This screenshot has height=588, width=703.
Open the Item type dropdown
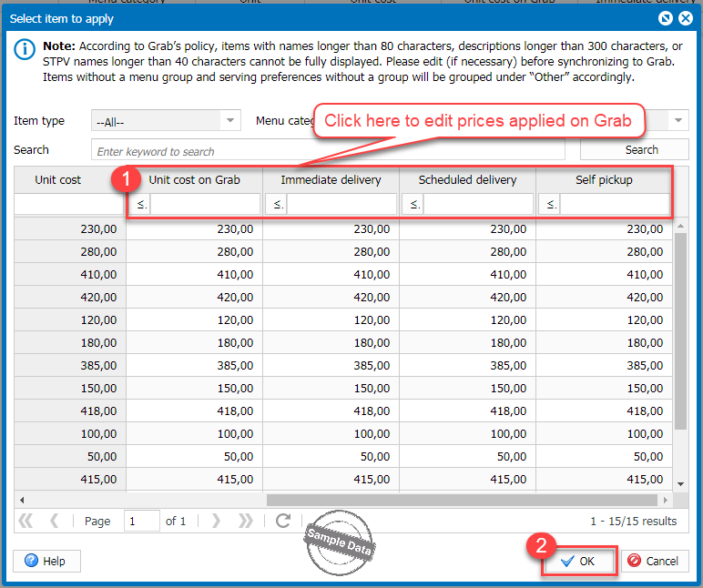click(230, 120)
